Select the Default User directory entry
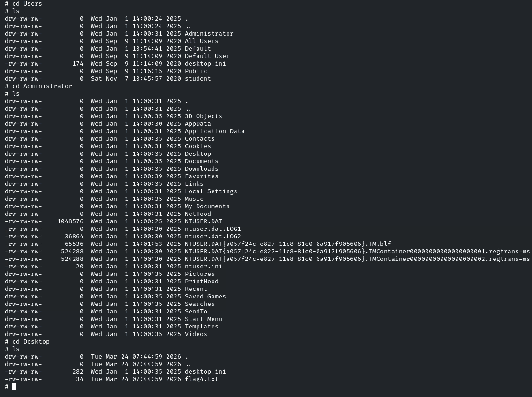 (x=207, y=56)
